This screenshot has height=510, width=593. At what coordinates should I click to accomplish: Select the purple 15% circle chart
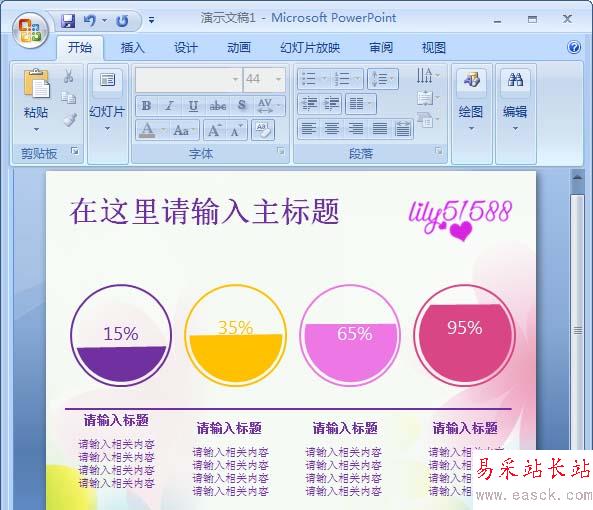[121, 335]
